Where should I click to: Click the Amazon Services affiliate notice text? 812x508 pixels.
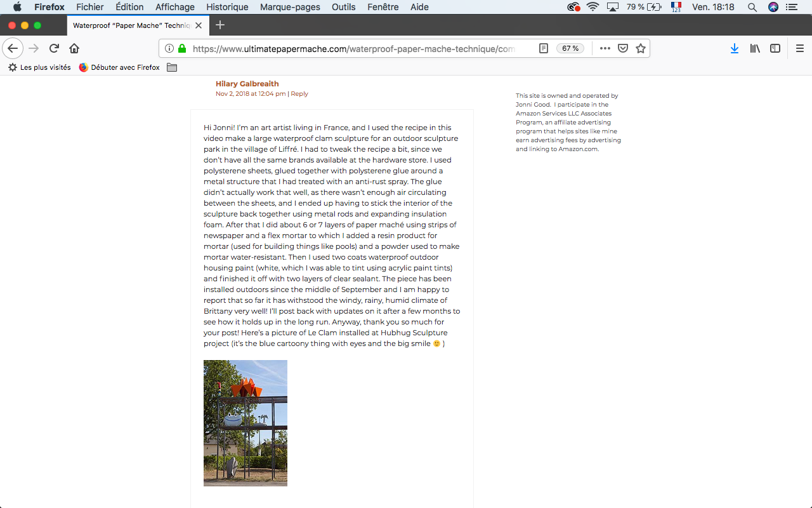[568, 123]
